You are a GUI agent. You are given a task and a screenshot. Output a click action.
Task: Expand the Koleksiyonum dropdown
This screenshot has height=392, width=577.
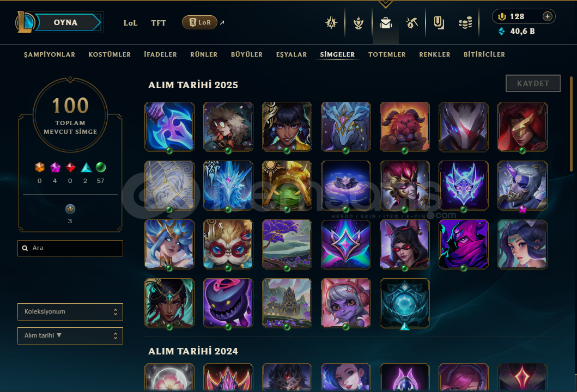pos(70,312)
